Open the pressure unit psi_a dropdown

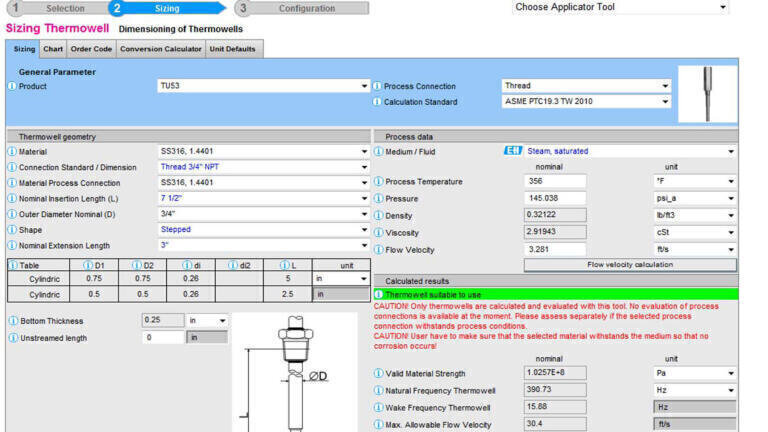pyautogui.click(x=695, y=198)
